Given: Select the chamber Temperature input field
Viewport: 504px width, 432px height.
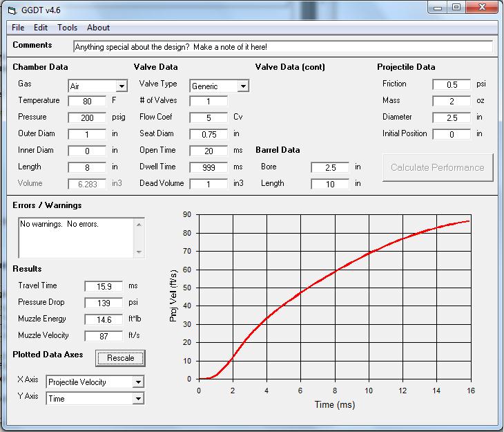Looking at the screenshot, I should [87, 101].
